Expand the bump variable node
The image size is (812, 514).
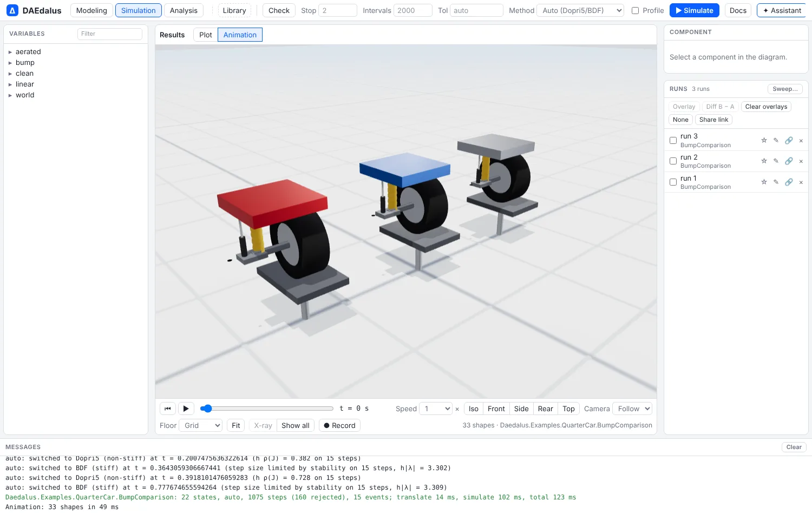10,63
